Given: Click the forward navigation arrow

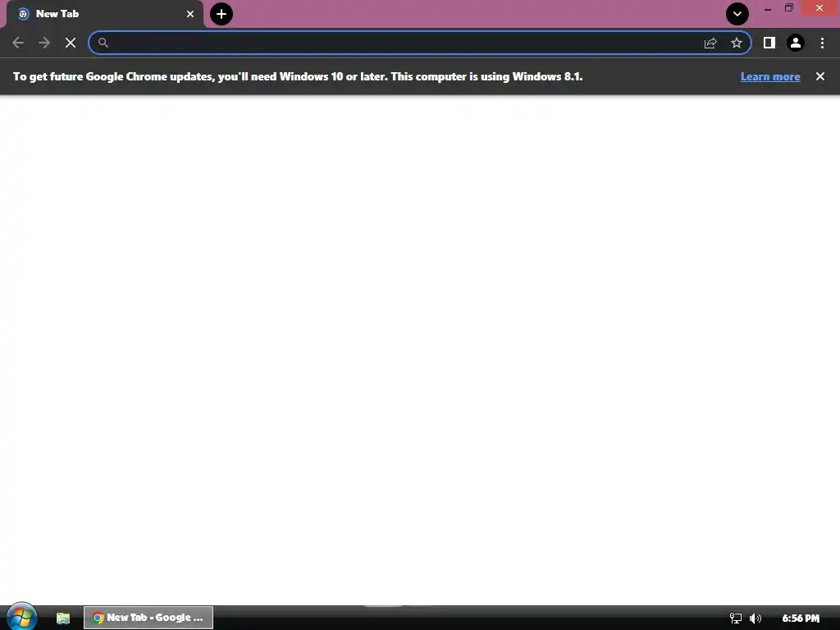Looking at the screenshot, I should tap(44, 43).
